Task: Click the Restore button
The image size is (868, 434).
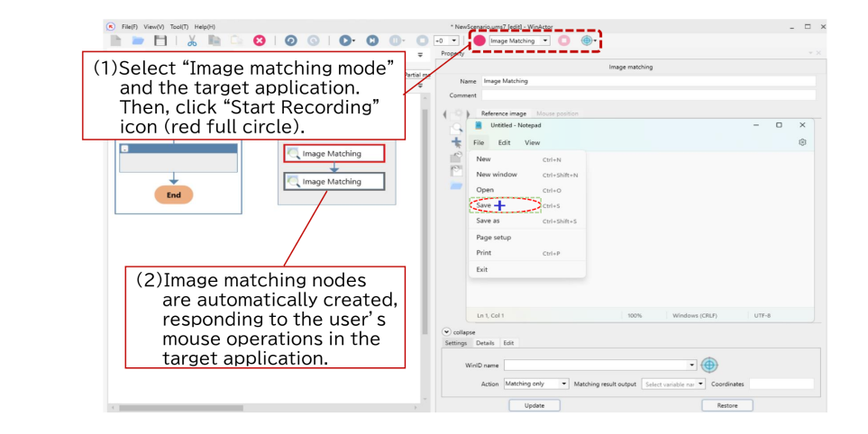Action: [727, 405]
